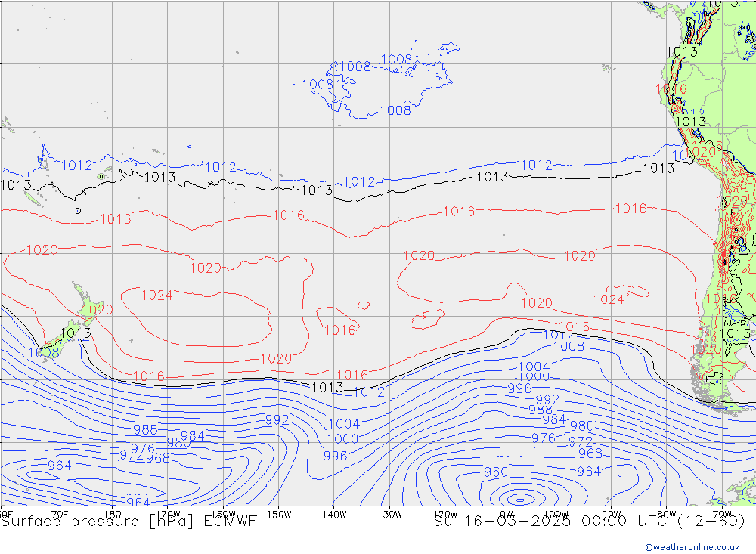
Task: Click the 180 longitude axis label
Action: 113,515
